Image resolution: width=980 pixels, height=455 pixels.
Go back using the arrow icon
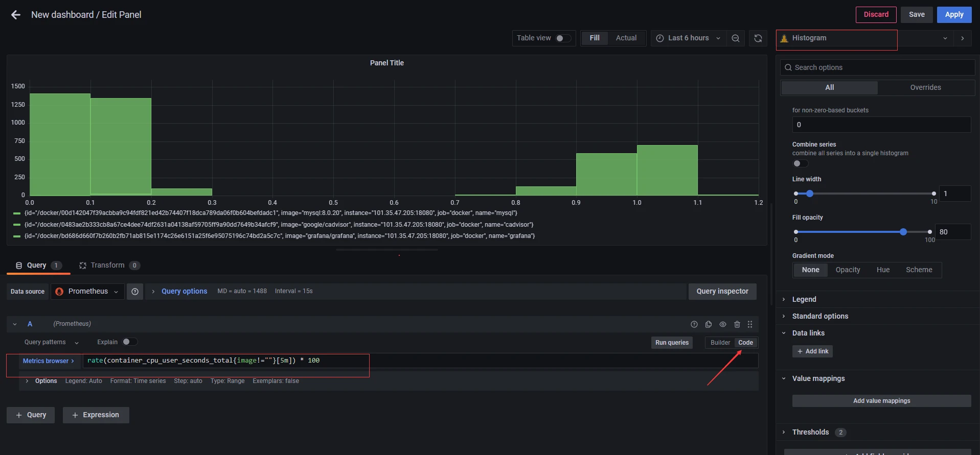pos(16,15)
